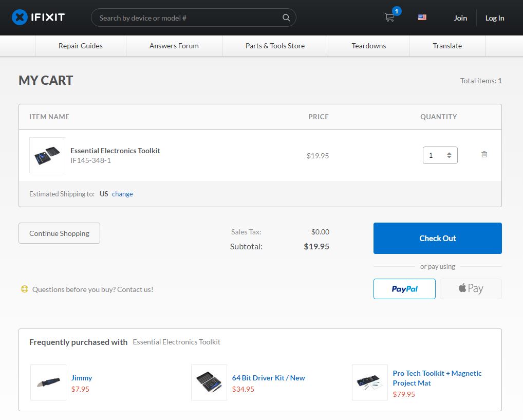Focus the device search input field
Viewport: 523px width, 420px height.
[188, 18]
